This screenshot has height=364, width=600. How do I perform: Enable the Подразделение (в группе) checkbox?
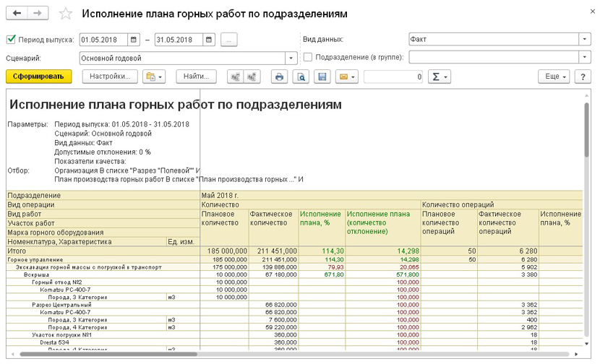[x=309, y=58]
